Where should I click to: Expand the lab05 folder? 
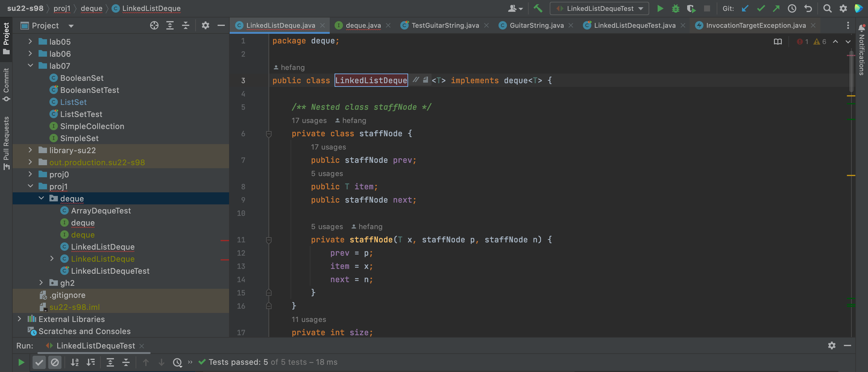(x=30, y=41)
